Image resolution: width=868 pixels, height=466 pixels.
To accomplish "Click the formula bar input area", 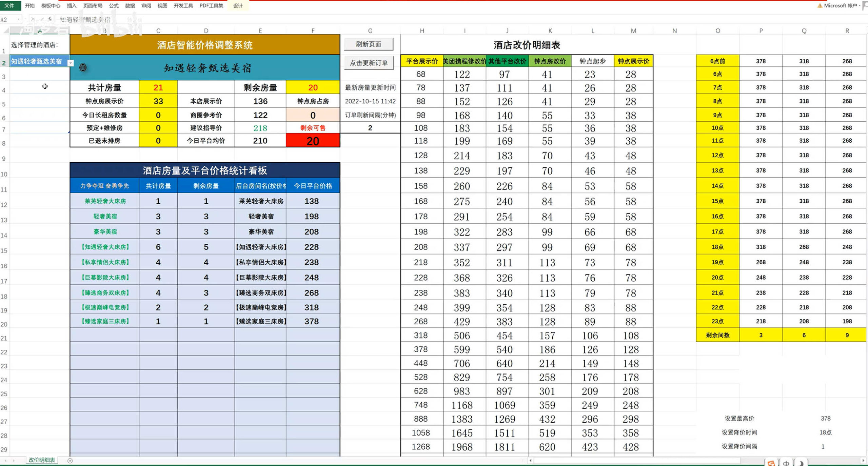I will 461,19.
